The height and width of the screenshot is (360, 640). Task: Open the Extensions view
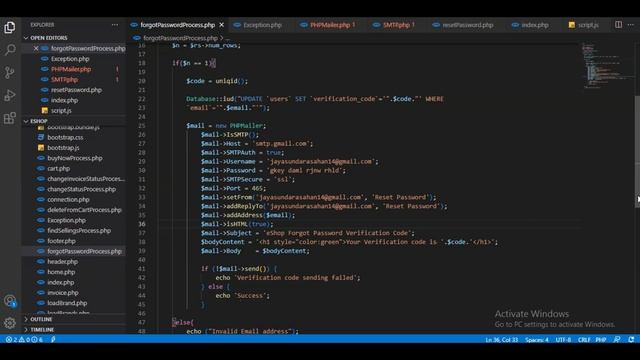[10, 118]
